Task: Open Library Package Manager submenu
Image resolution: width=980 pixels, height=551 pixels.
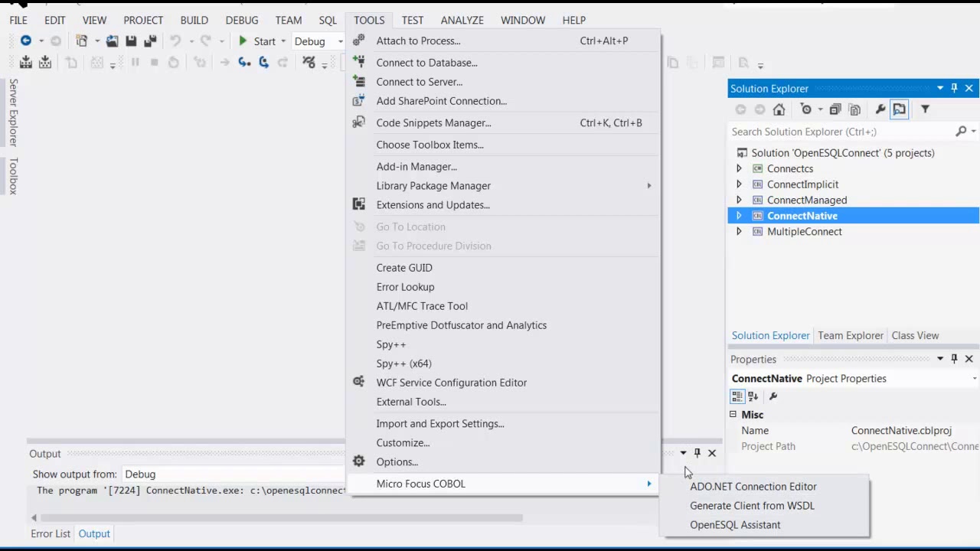Action: (502, 186)
